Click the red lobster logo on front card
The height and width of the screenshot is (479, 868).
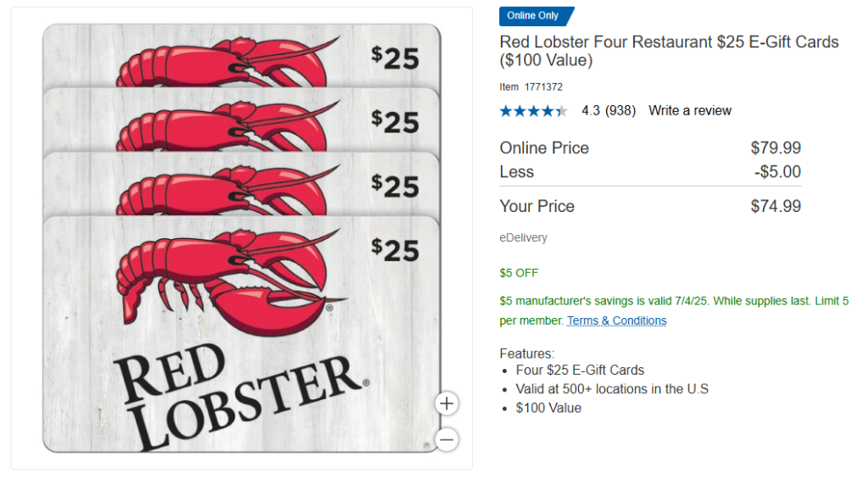point(230,281)
